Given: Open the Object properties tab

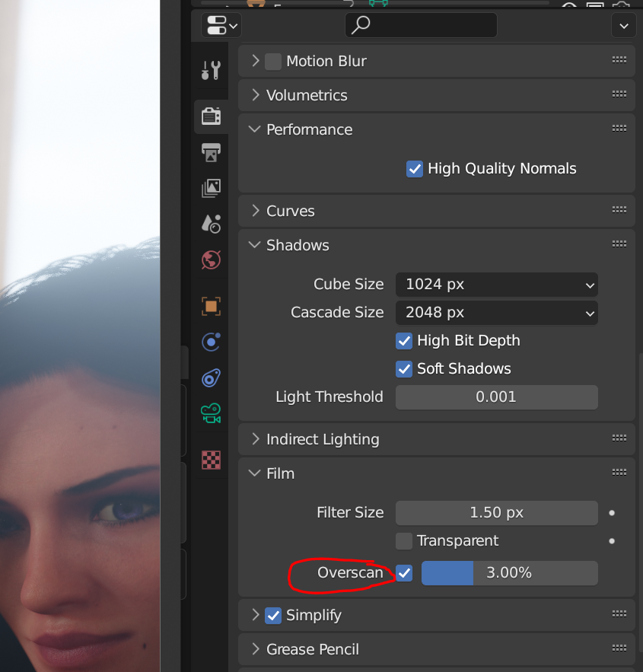Looking at the screenshot, I should tap(212, 307).
